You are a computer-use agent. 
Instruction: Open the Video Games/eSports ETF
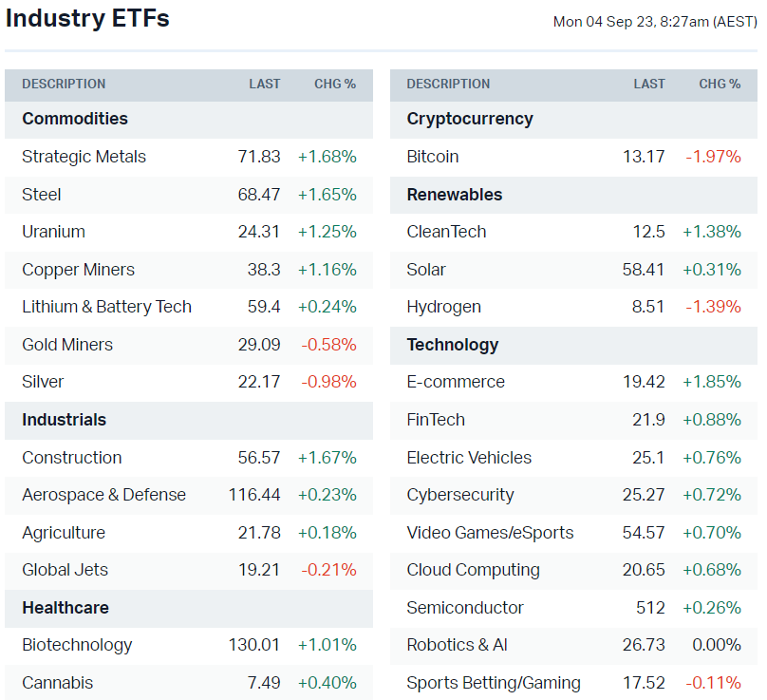point(490,533)
